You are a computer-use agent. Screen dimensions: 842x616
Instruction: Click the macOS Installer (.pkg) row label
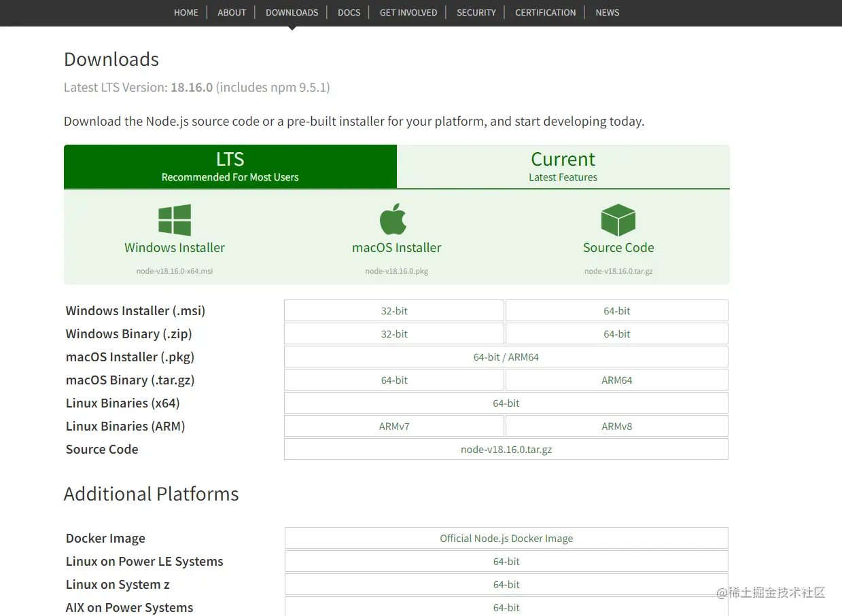130,357
